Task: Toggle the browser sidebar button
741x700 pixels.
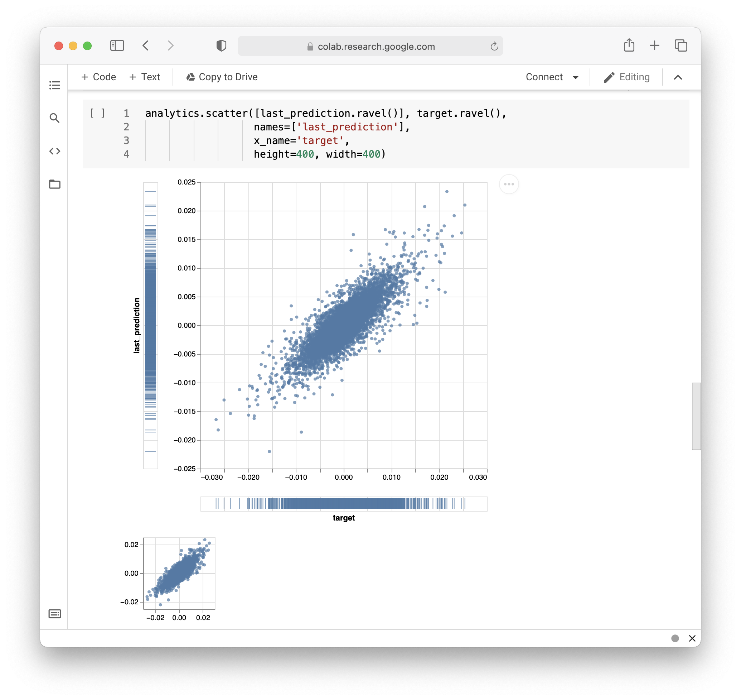Action: pyautogui.click(x=117, y=45)
